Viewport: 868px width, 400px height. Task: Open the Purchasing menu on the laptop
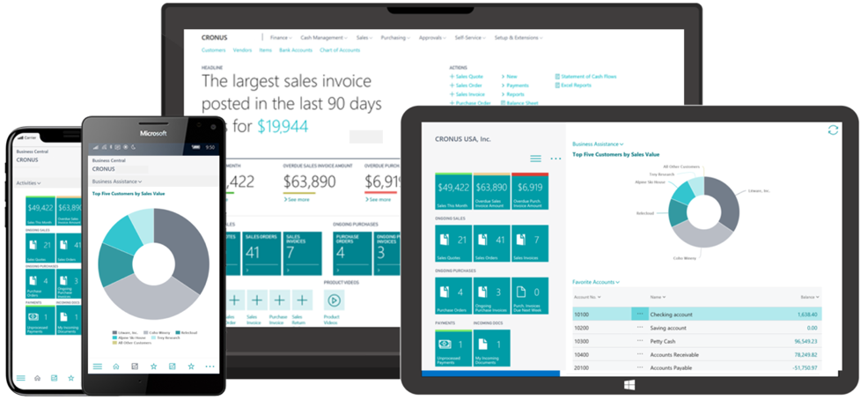[x=395, y=38]
